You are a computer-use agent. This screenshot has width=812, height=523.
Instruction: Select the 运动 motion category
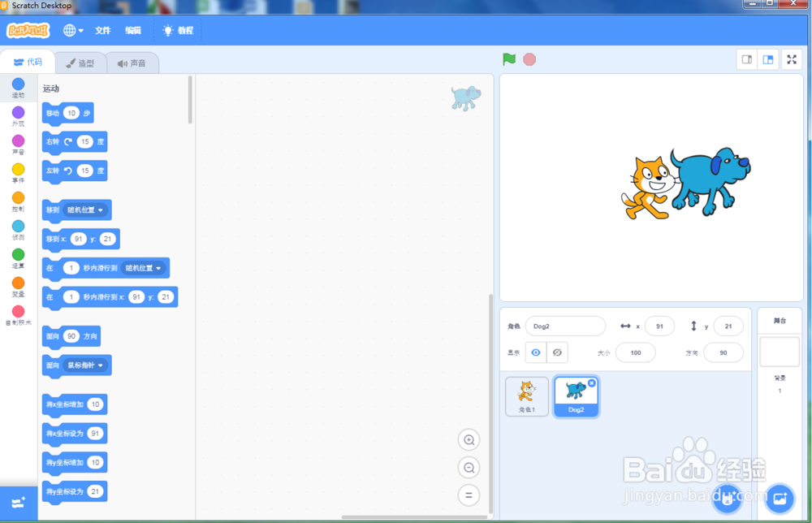(18, 88)
